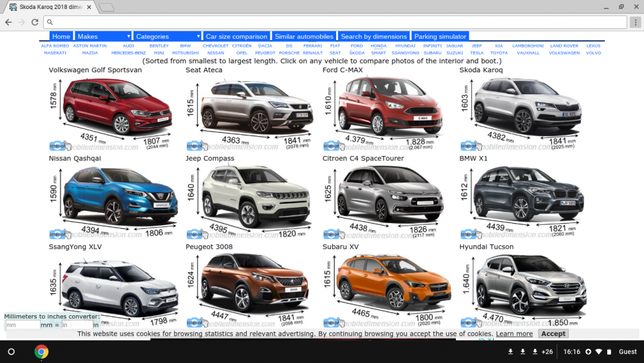This screenshot has width=644, height=363.
Task: Open the +26 notifications counter
Action: (547, 352)
